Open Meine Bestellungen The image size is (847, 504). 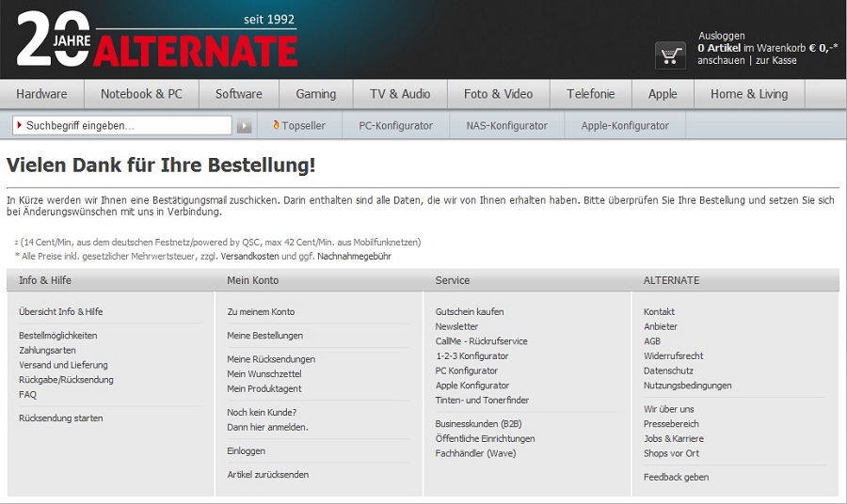click(264, 336)
